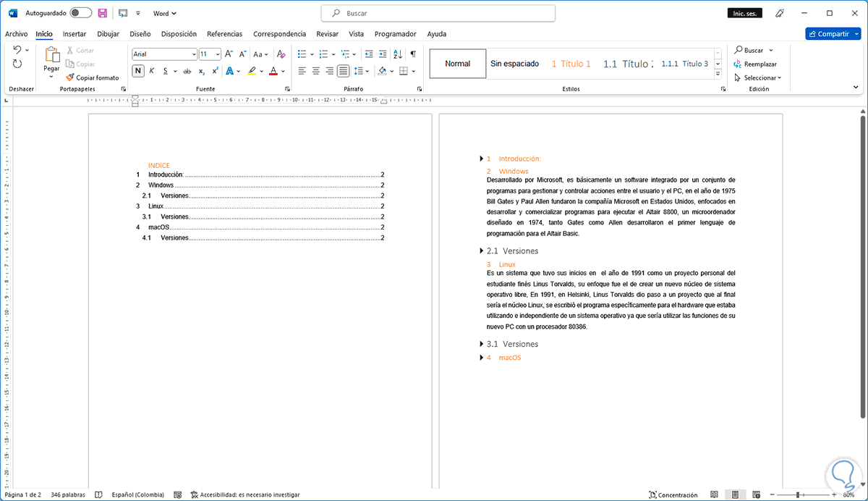
Task: Click the Compartir button
Action: coord(833,33)
